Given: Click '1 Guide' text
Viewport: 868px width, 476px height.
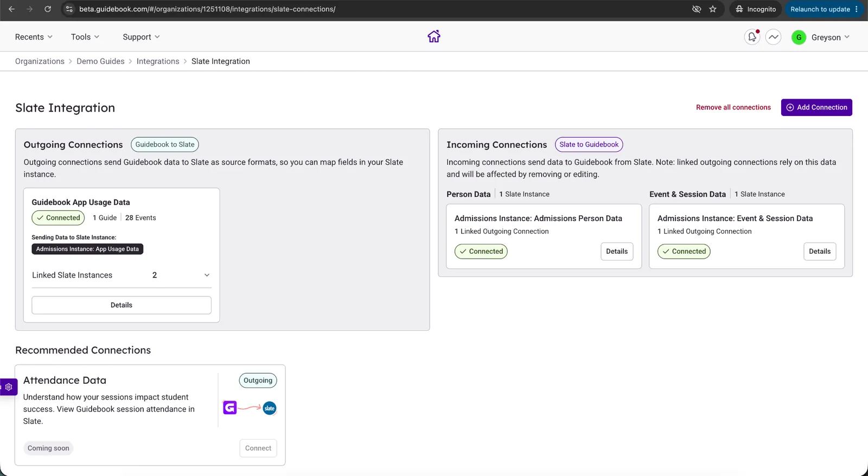Looking at the screenshot, I should (x=105, y=218).
